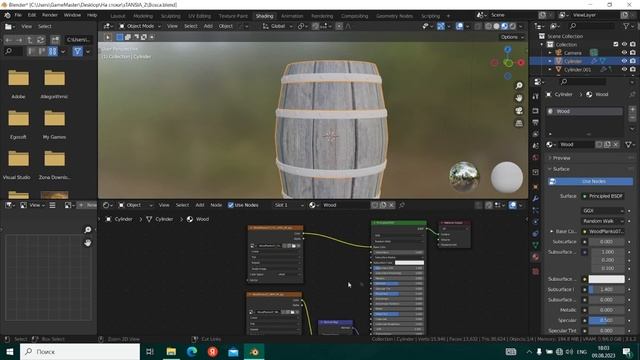Add a material slot with plus icon
Viewport: 640px width, 360px height.
point(633,109)
